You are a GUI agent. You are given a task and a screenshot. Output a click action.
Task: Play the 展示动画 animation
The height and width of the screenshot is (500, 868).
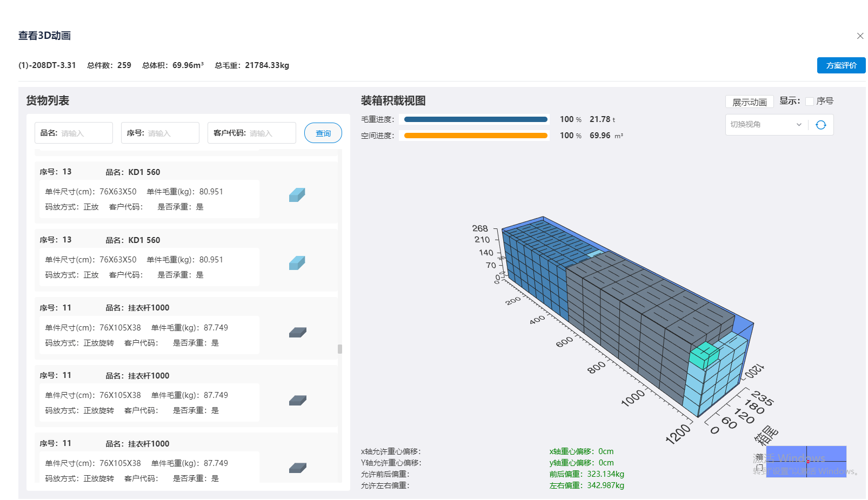click(x=749, y=102)
